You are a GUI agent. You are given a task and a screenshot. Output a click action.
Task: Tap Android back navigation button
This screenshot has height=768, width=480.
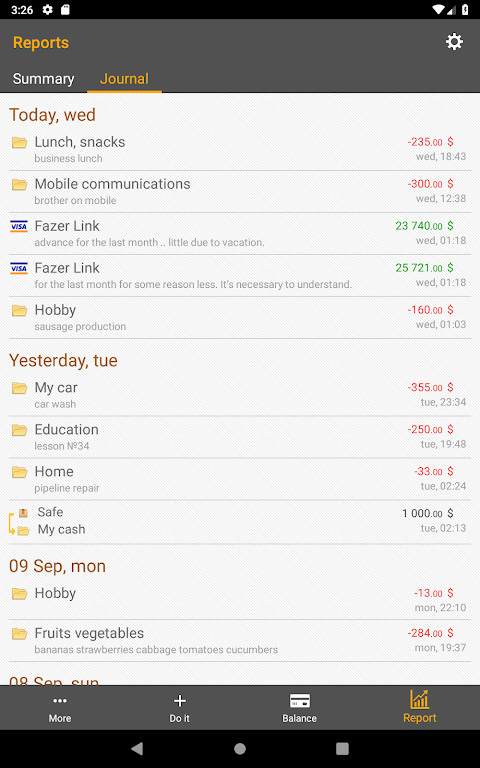click(137, 748)
